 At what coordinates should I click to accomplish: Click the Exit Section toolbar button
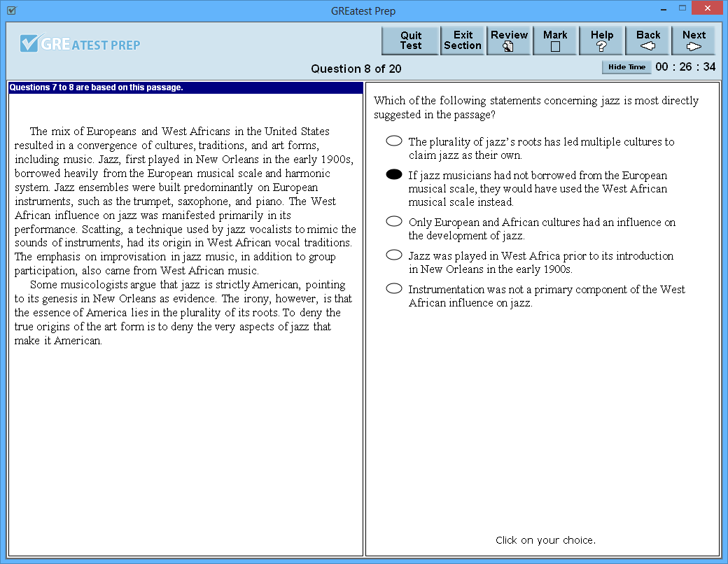click(x=463, y=40)
